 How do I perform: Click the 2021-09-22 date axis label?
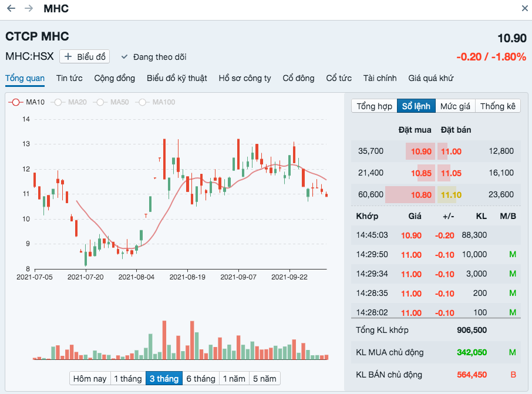coord(289,277)
